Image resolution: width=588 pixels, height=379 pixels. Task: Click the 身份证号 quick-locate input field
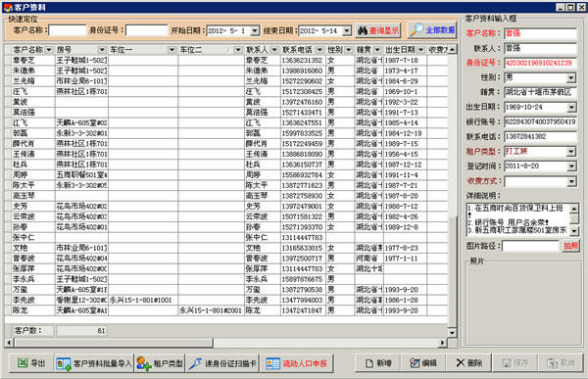pyautogui.click(x=147, y=30)
